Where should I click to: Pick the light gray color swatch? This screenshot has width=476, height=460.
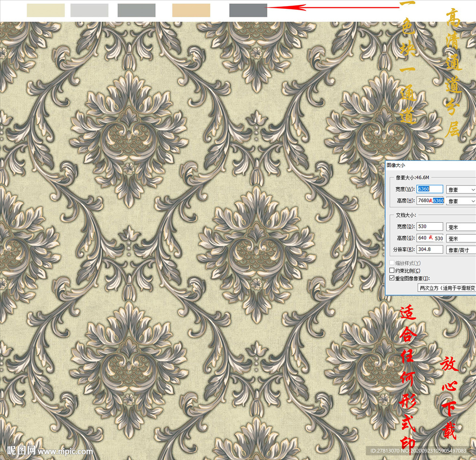click(89, 10)
